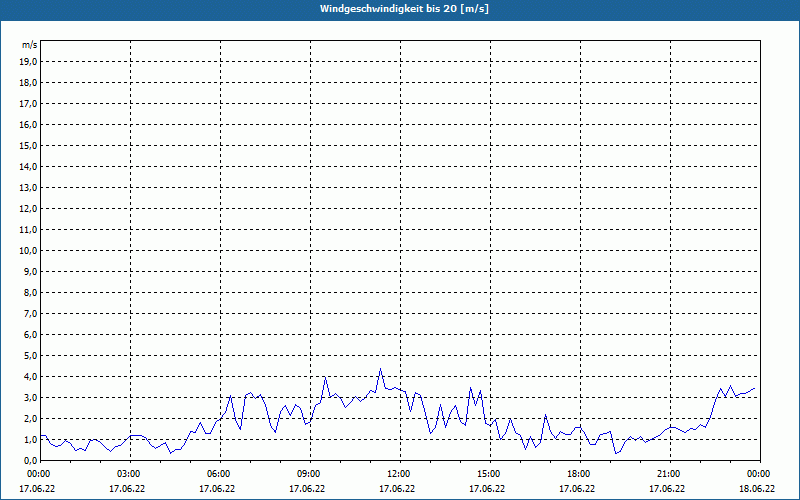The image size is (800, 500).
Task: Select the 18:00 time axis label
Action: [x=578, y=474]
